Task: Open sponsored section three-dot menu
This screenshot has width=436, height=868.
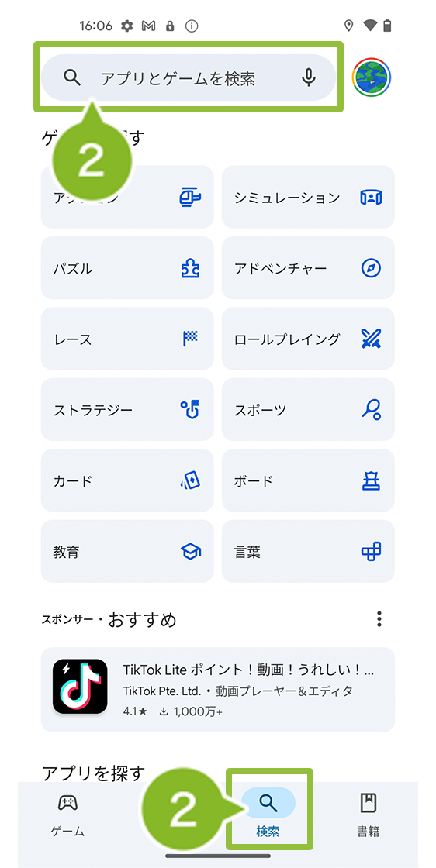Action: (x=379, y=619)
